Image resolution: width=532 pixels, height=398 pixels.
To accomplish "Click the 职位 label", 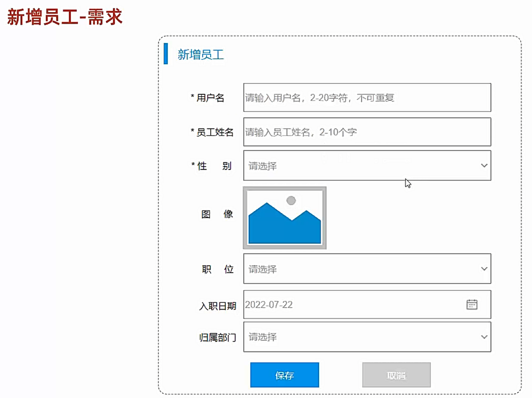I will pos(218,269).
